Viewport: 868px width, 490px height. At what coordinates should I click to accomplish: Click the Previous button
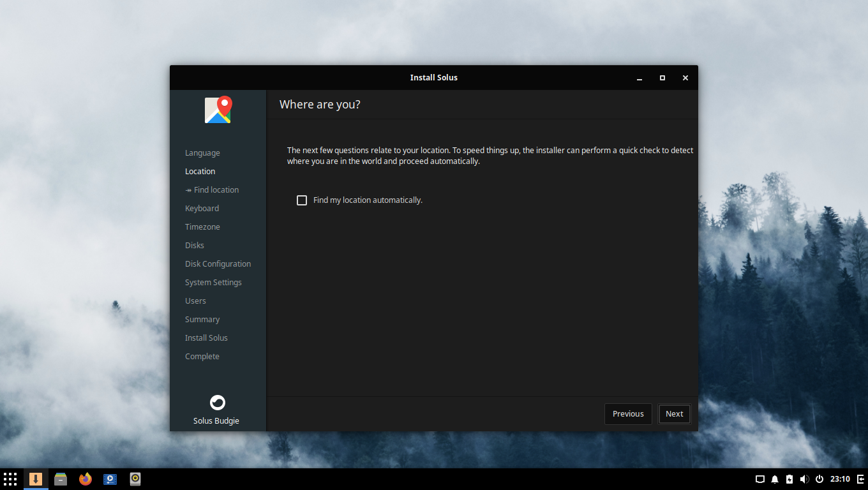point(628,414)
